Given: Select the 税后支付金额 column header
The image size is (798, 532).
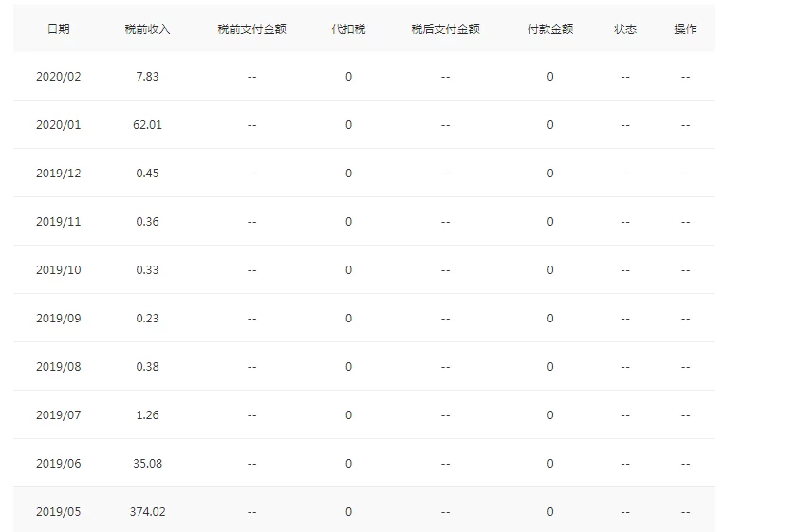Looking at the screenshot, I should pos(445,29).
